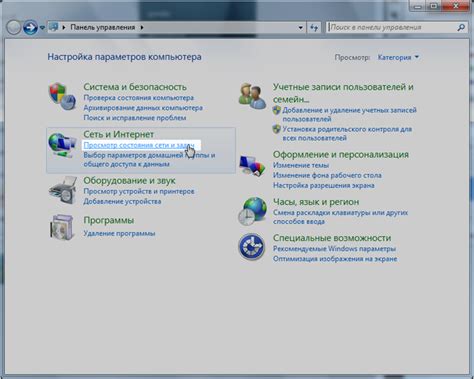Click the User Accounts people icon
This screenshot has width=474, height=379.
pyautogui.click(x=252, y=96)
